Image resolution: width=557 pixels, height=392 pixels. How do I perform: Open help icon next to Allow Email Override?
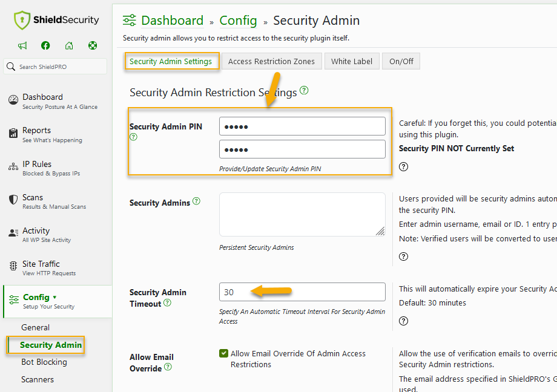pyautogui.click(x=168, y=367)
